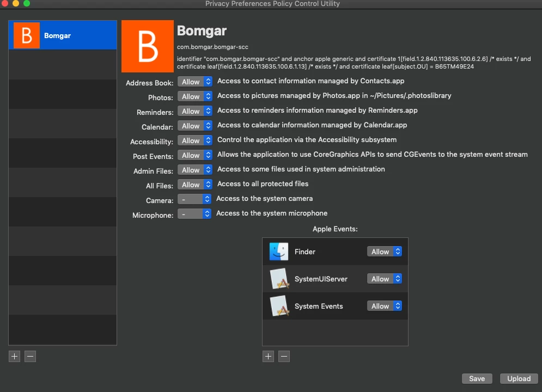This screenshot has height=392, width=542.
Task: Click 'Access to all protected files' description
Action: pos(263,183)
